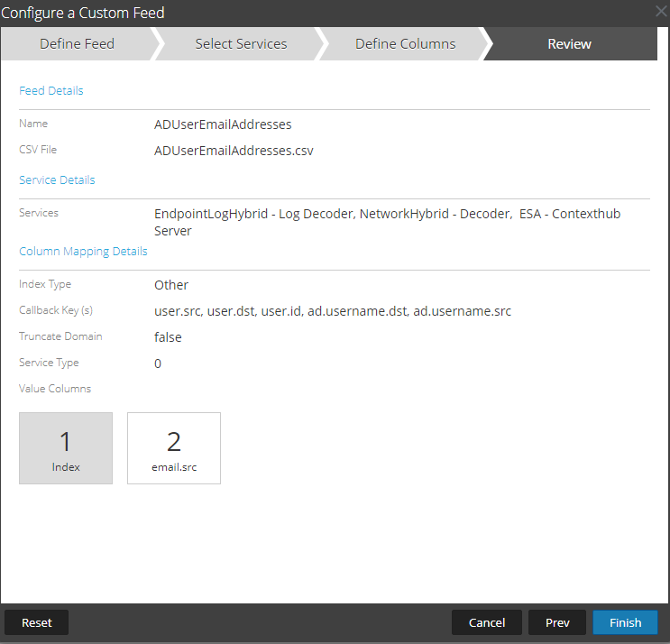Viewport: 670px width, 644px height.
Task: Select the column 2 email.src tile
Action: tap(174, 448)
